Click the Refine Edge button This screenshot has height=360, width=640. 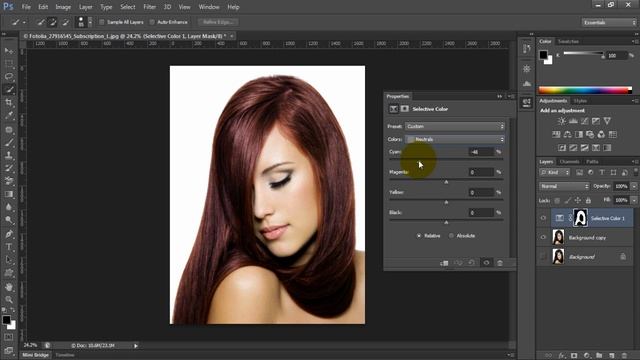coord(218,22)
